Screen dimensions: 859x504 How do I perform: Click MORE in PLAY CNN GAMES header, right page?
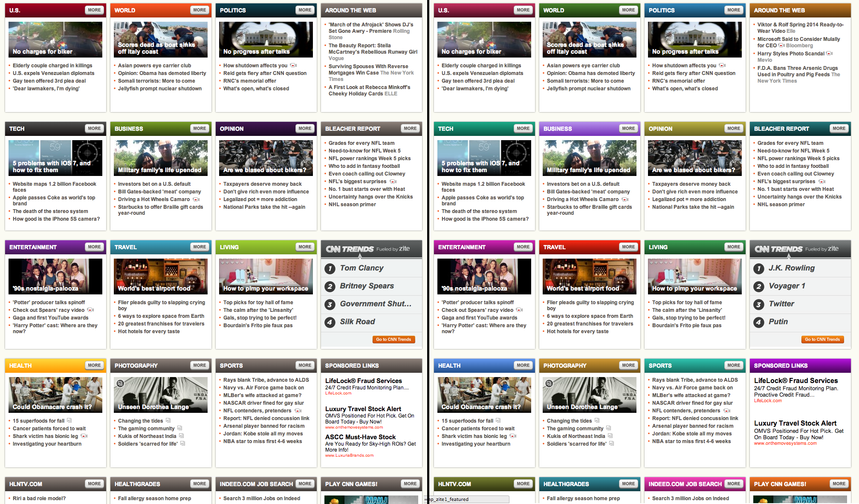[839, 484]
